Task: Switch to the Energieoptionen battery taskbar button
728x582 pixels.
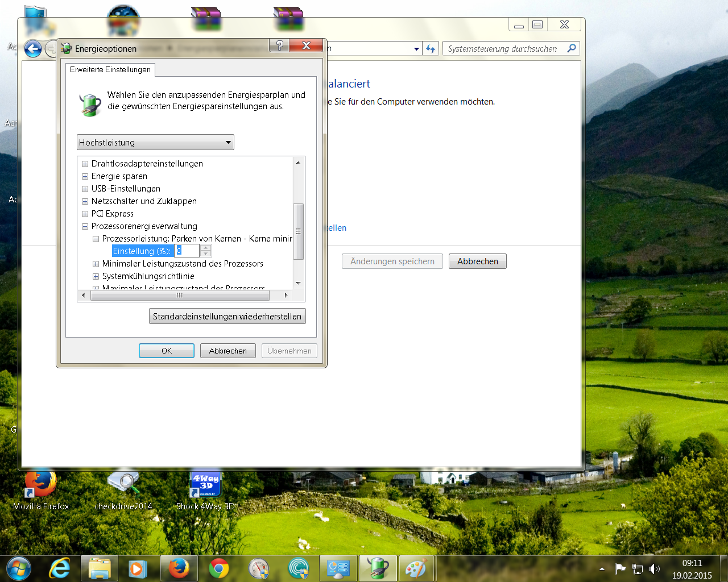Action: (378, 568)
